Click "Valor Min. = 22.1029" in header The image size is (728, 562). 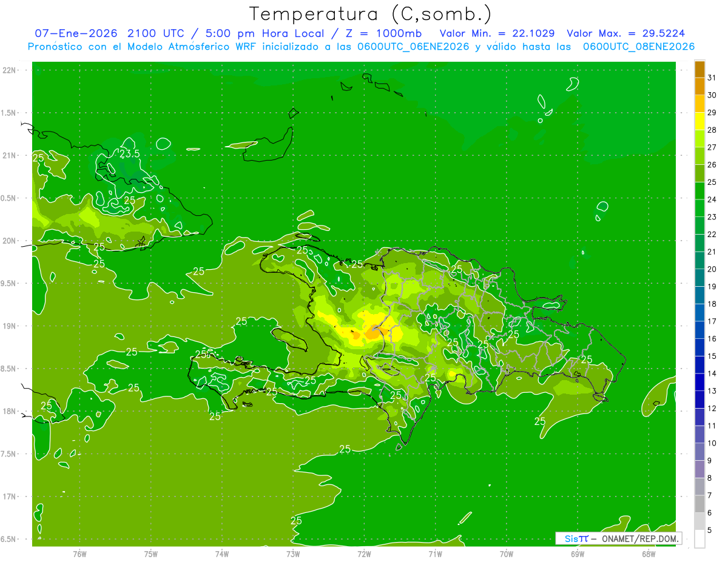[x=497, y=33]
